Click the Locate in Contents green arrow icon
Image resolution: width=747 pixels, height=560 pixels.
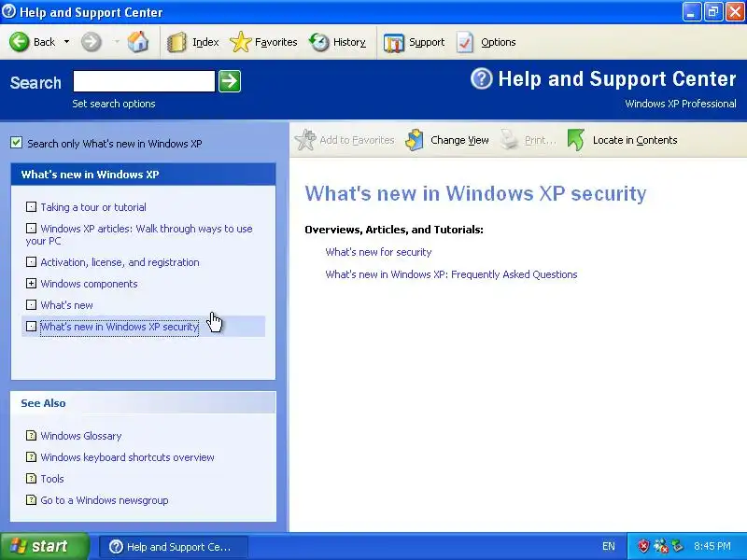pos(575,140)
